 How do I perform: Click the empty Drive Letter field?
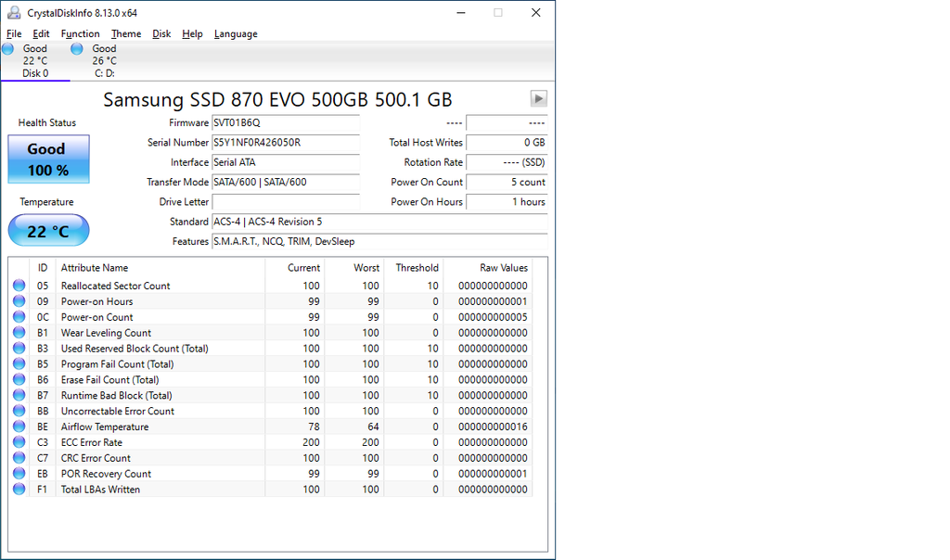(286, 202)
